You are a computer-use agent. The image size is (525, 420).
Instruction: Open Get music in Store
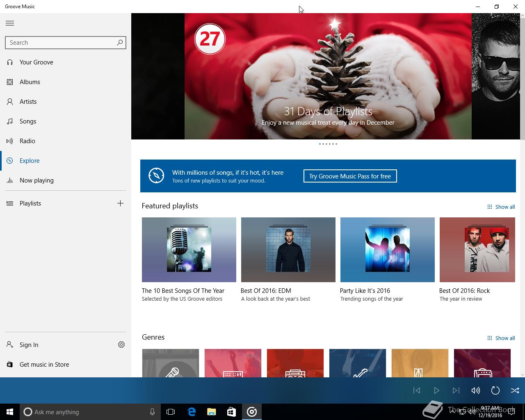(66, 365)
